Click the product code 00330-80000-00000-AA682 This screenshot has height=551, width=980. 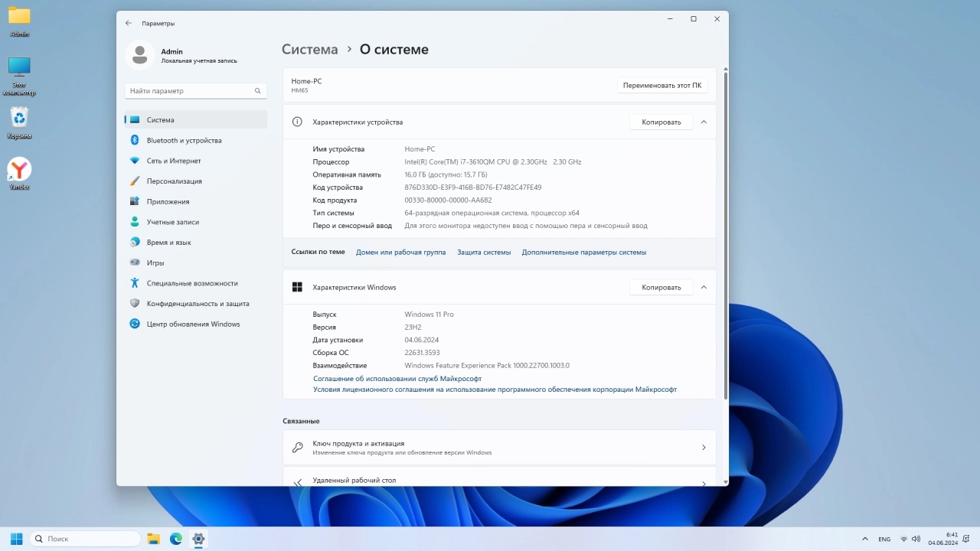(x=449, y=200)
